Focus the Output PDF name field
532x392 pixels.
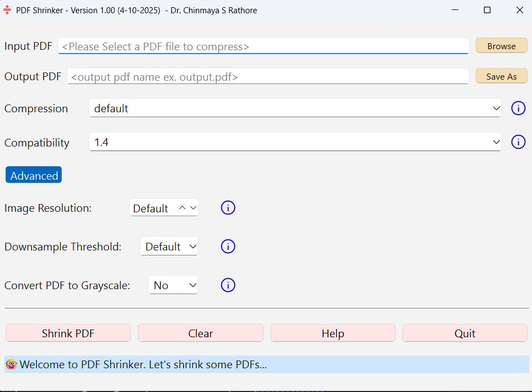(268, 77)
